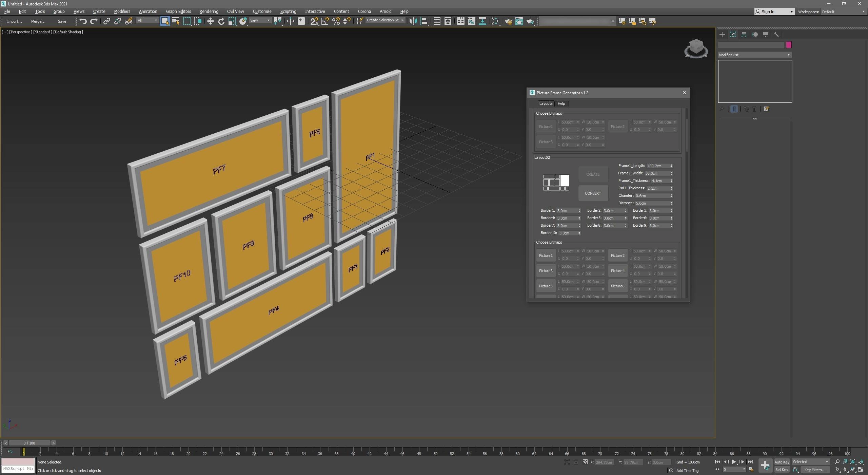
Task: Open Render Setup teapot icon
Action: pos(508,21)
